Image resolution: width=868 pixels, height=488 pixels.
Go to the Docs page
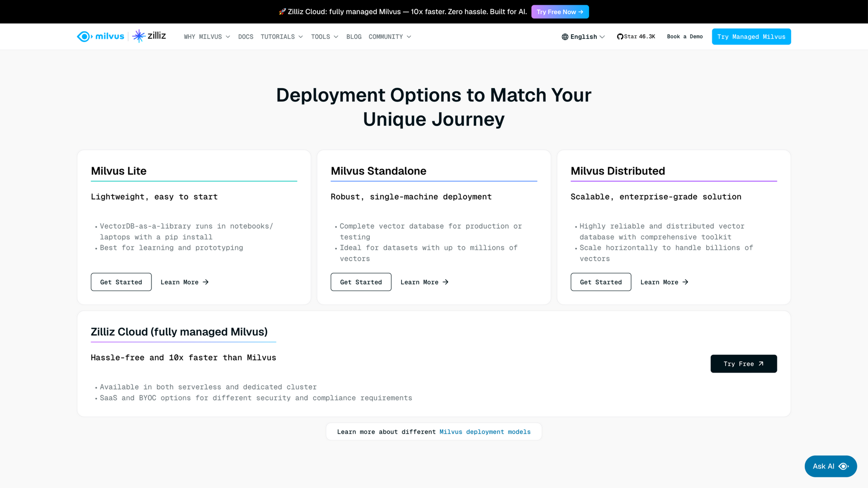245,37
